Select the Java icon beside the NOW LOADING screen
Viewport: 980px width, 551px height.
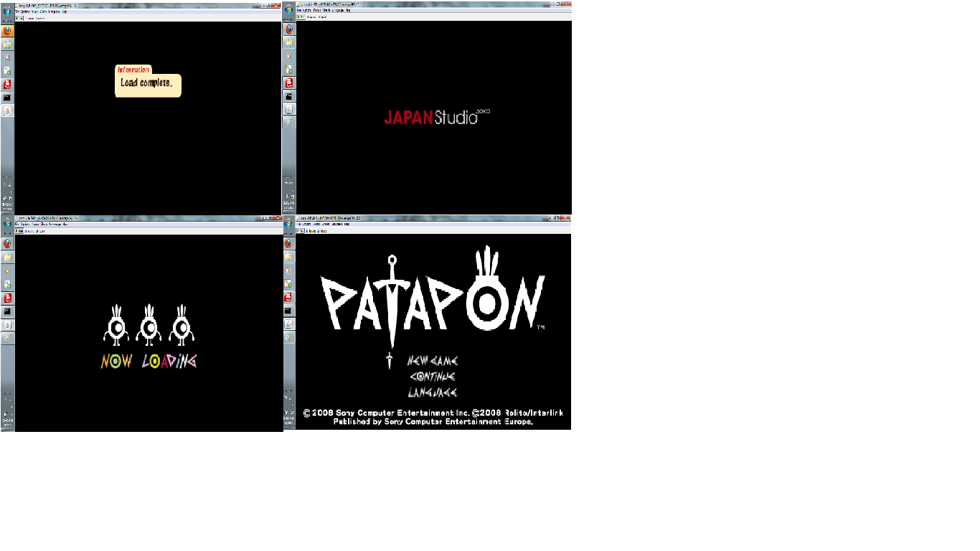(7, 324)
